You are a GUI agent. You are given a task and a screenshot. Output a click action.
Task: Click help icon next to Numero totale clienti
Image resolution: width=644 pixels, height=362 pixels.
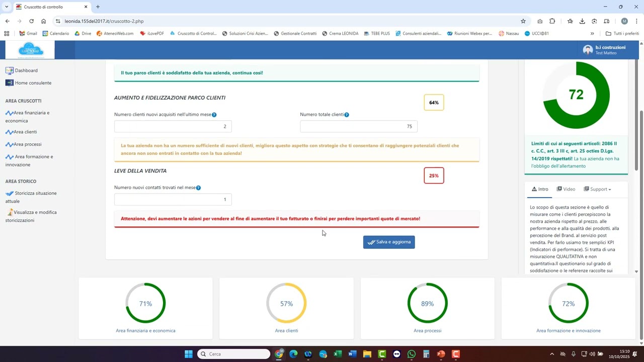point(347,115)
